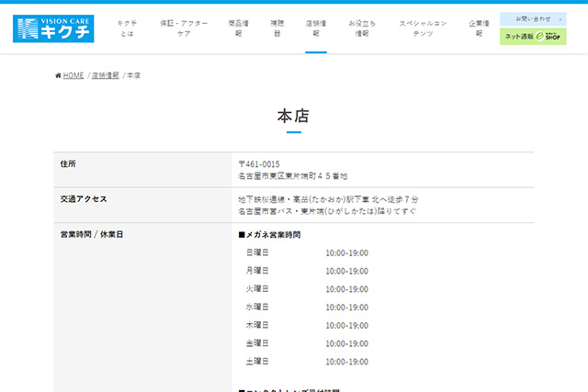
Task: Open the お役立ち情報 menu
Action: 361,26
